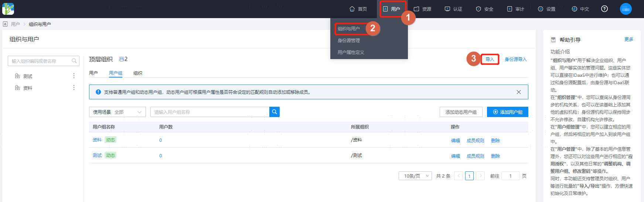
Task: Open more options for 测试 organization
Action: click(74, 76)
